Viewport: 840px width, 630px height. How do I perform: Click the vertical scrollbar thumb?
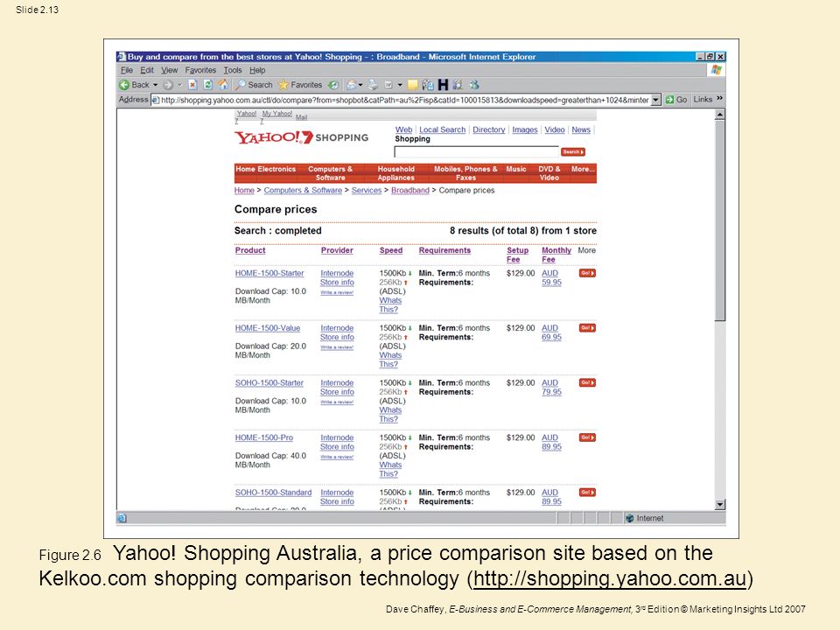[720, 220]
